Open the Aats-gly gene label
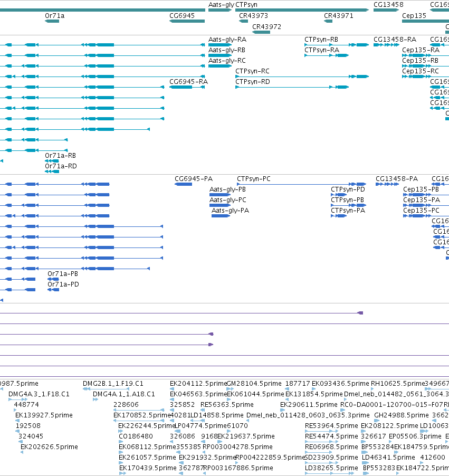The image size is (449, 476). coord(221,5)
